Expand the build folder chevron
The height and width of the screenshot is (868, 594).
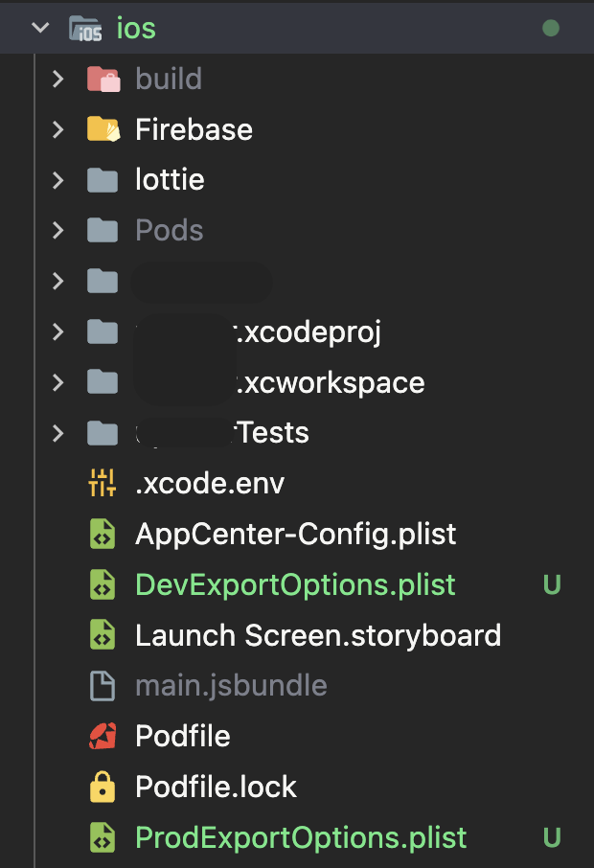(x=58, y=79)
